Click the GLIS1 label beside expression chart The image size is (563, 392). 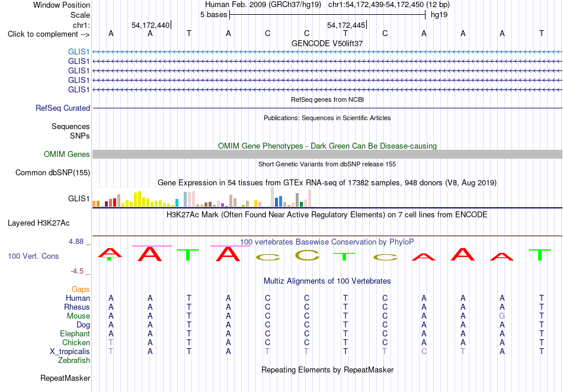pos(79,199)
